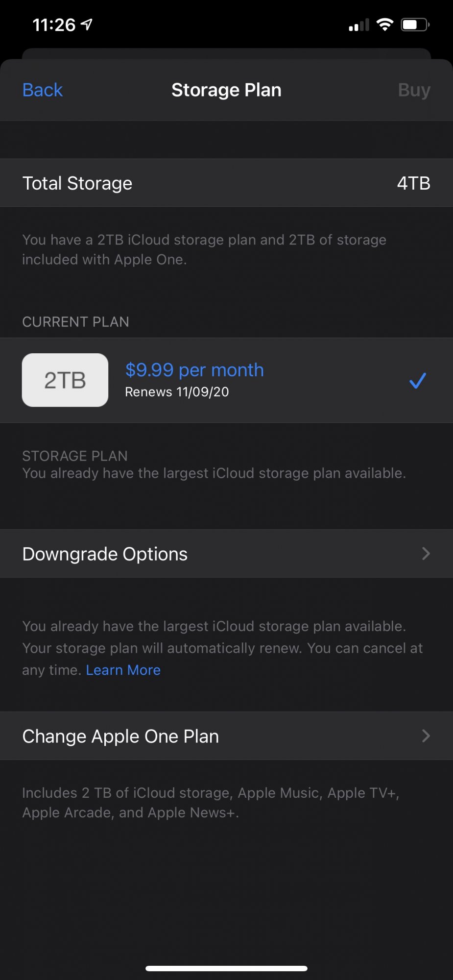Open Change Apple One Plan
Screen dimensions: 453x980
[x=226, y=736]
